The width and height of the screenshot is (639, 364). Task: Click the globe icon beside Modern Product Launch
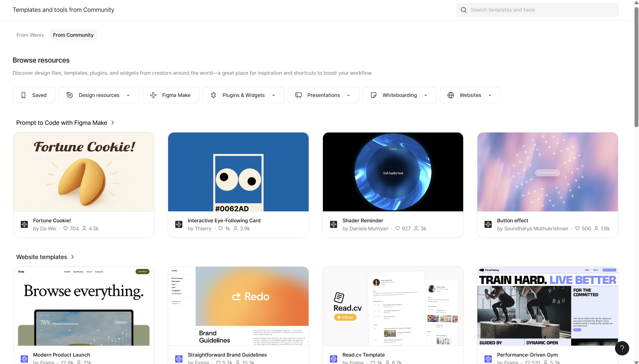coord(24,359)
